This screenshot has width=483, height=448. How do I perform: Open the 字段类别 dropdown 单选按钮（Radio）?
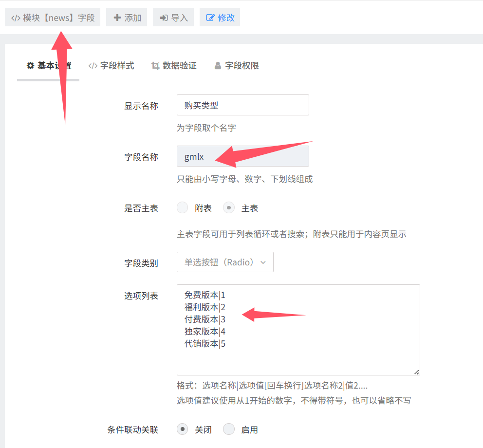click(x=225, y=262)
